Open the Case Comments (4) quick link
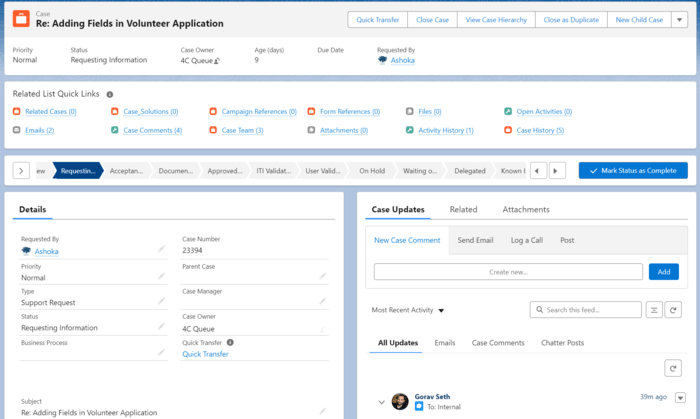 [x=152, y=130]
